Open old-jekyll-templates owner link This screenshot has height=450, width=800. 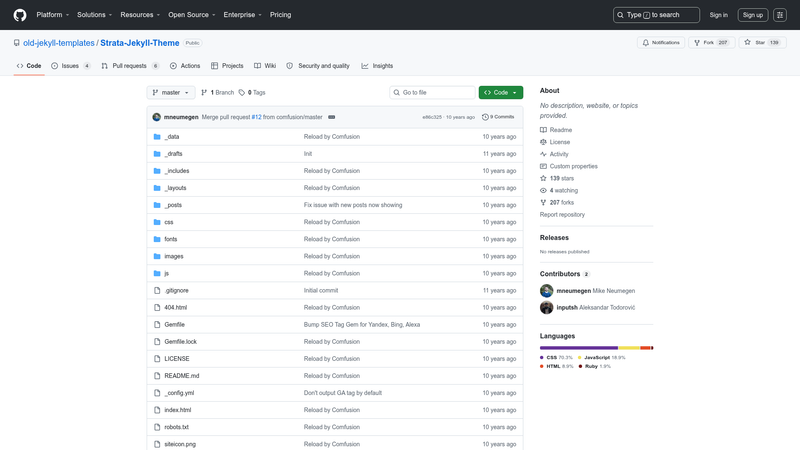coord(59,43)
